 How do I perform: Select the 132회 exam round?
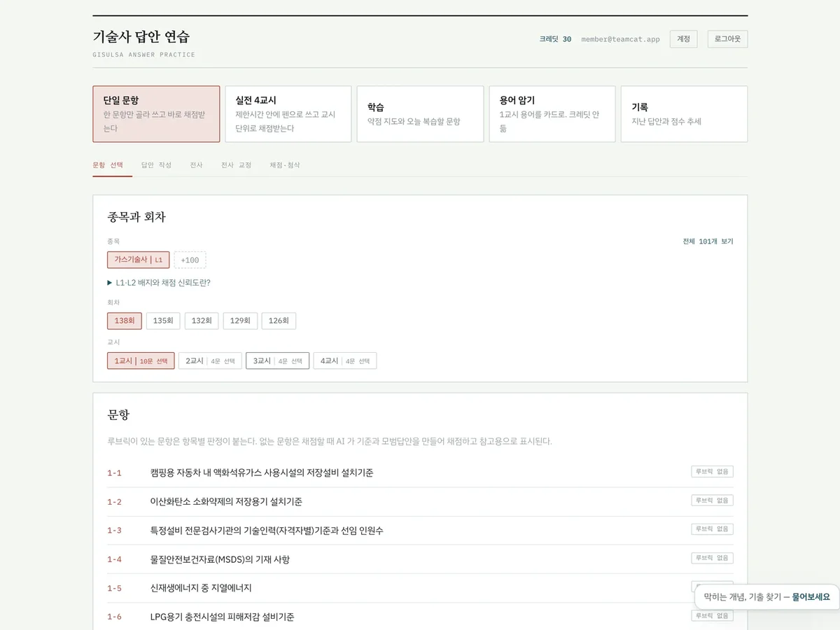pos(202,321)
